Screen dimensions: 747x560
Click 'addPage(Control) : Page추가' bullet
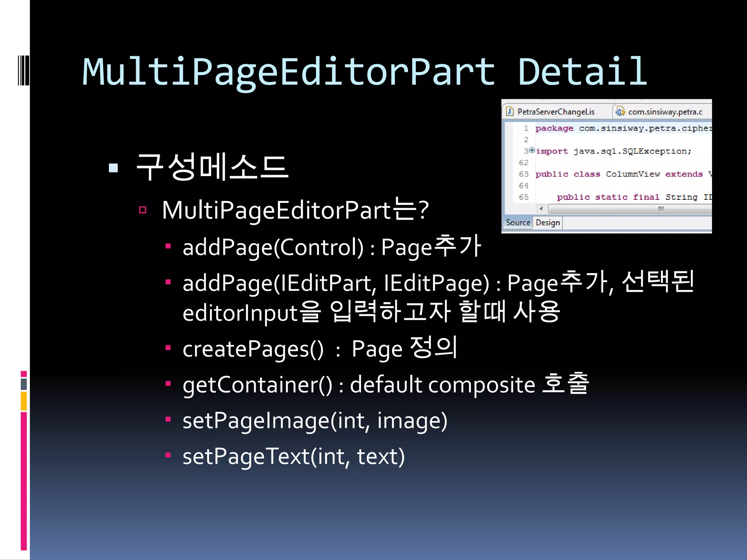click(332, 246)
